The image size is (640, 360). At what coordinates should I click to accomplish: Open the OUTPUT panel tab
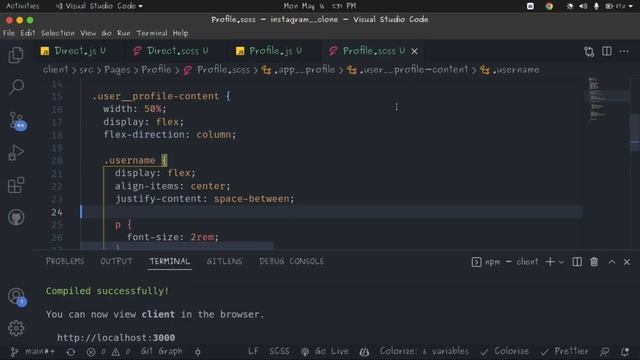click(116, 261)
